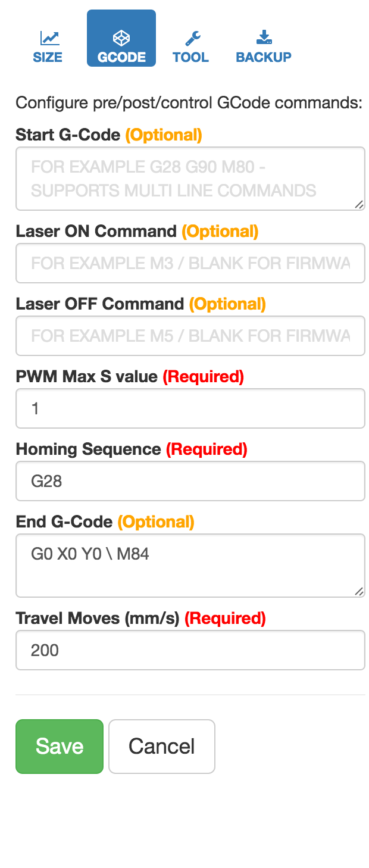Click the PWM Max S value input
The width and height of the screenshot is (369, 868).
click(190, 408)
